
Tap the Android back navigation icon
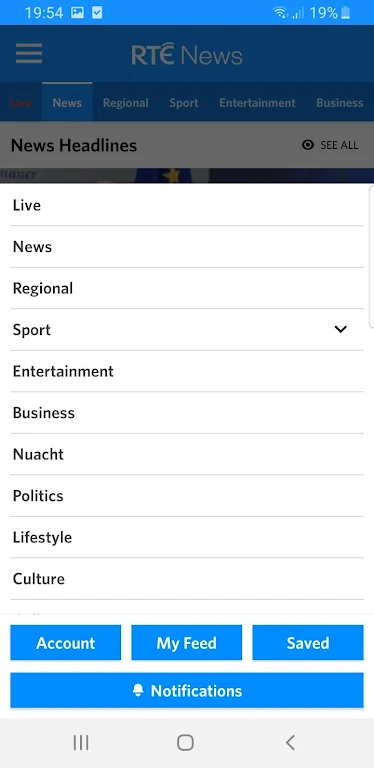click(x=290, y=743)
